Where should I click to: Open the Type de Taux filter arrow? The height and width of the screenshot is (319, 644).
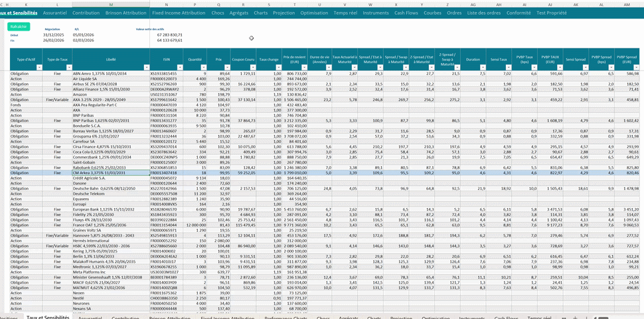(70, 67)
